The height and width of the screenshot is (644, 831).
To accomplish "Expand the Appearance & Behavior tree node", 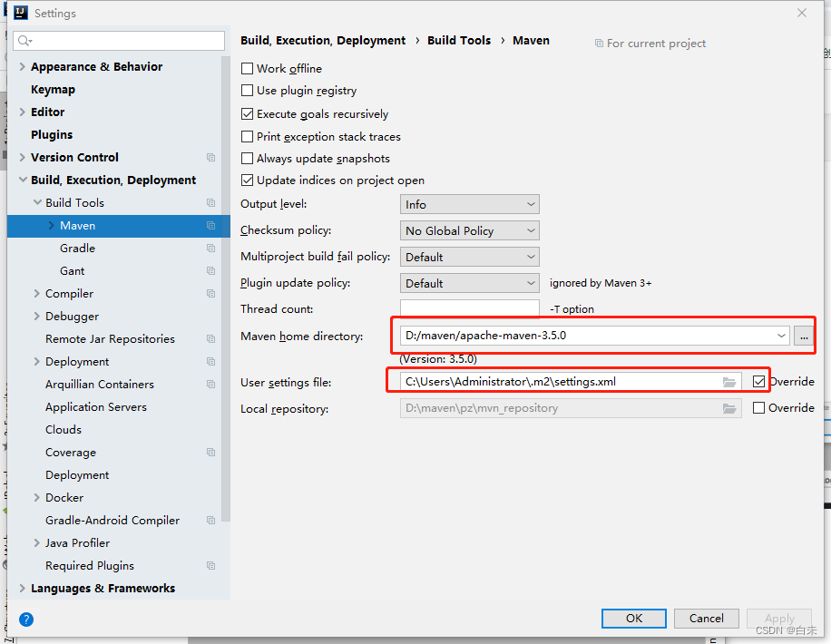I will (23, 67).
